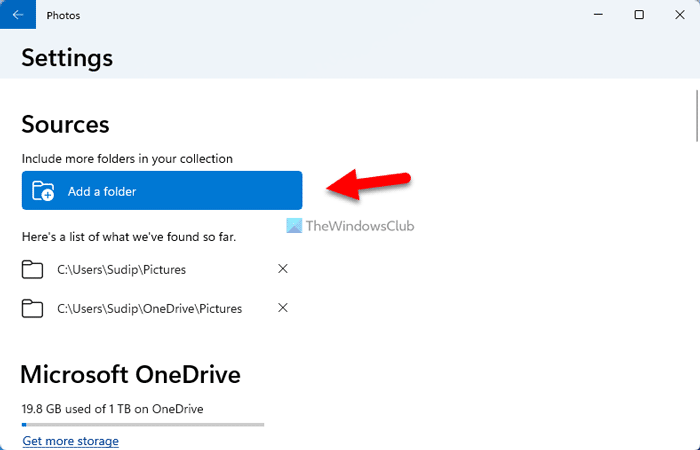Click the back arrow in title bar

18,15
